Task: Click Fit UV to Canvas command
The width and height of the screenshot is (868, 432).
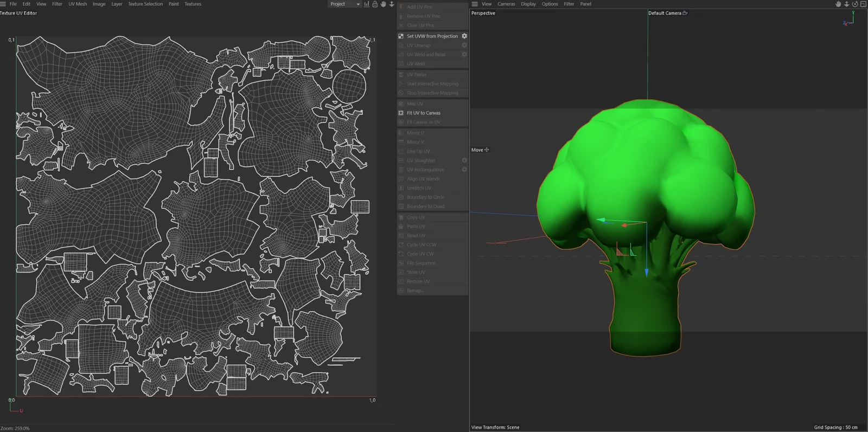Action: [x=432, y=113]
